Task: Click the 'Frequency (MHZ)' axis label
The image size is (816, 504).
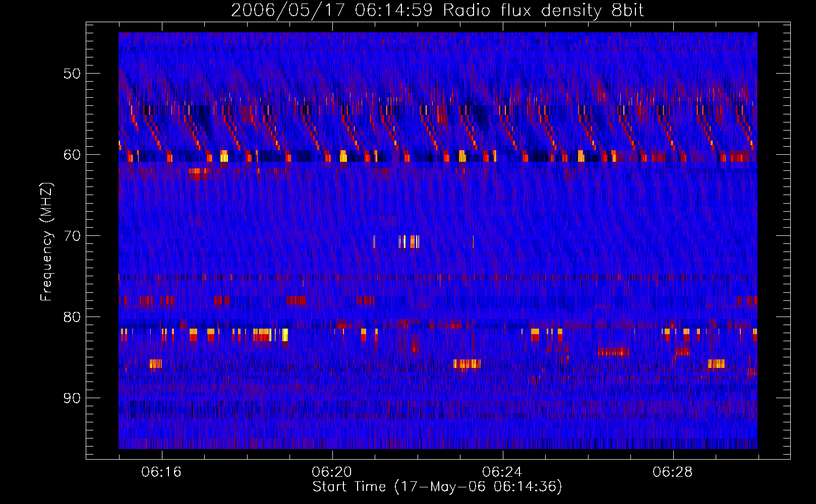Action: point(46,242)
